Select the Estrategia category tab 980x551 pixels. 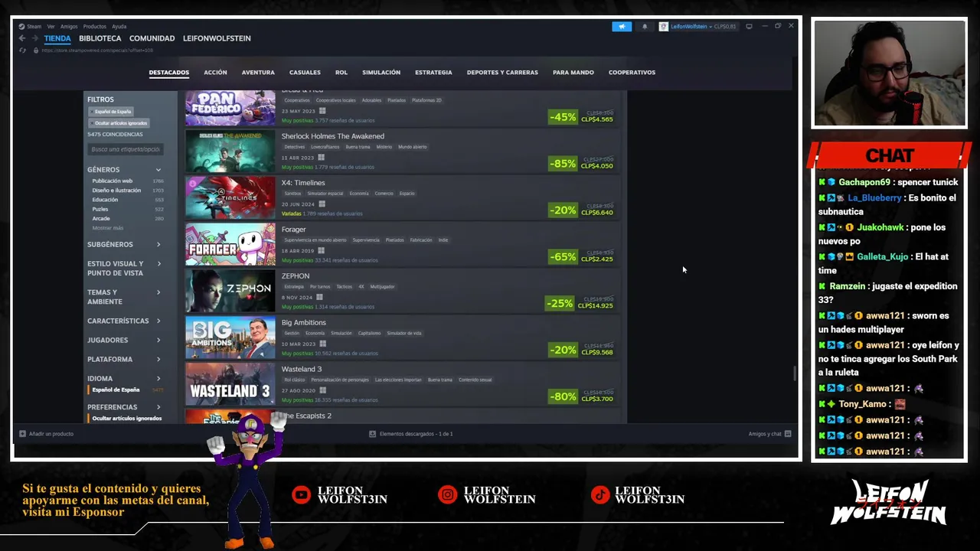coord(433,73)
